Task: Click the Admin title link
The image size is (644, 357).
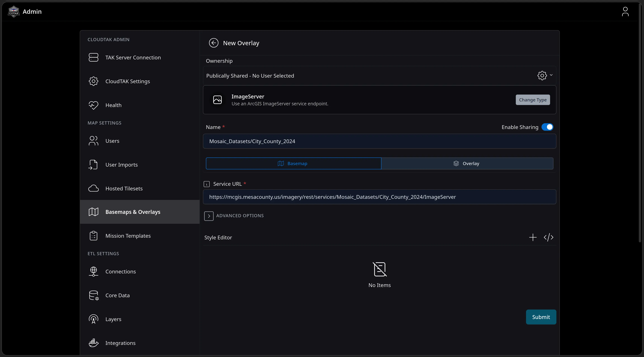Action: tap(32, 12)
